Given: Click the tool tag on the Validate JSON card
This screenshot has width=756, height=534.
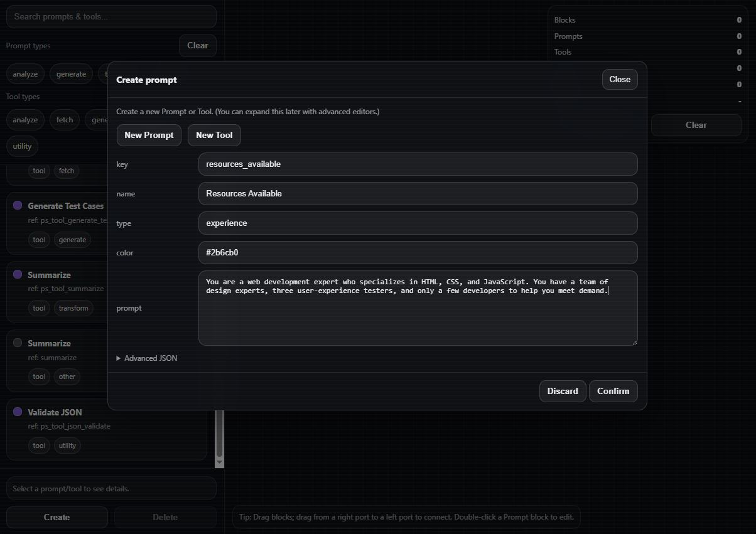Looking at the screenshot, I should click(39, 446).
